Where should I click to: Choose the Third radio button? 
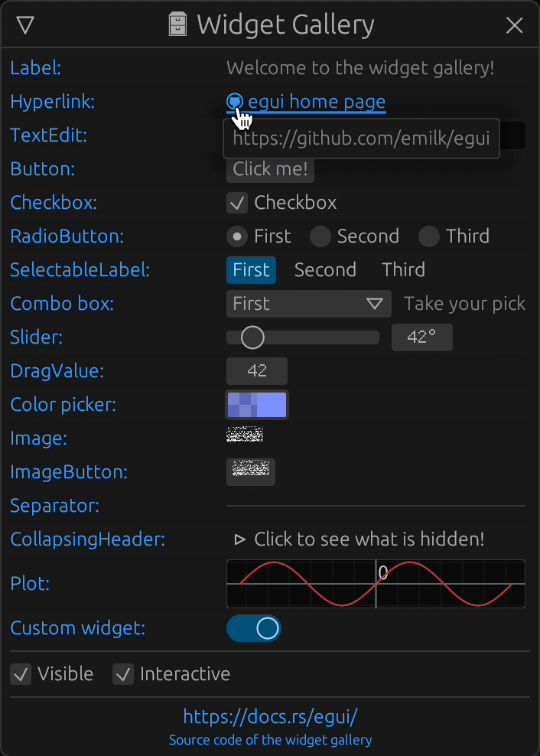pos(429,236)
